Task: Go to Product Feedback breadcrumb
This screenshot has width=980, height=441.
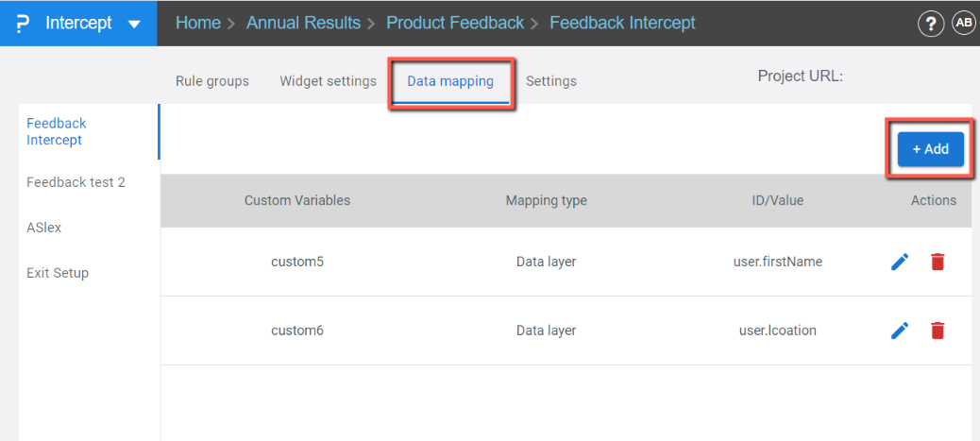Action: pyautogui.click(x=455, y=23)
